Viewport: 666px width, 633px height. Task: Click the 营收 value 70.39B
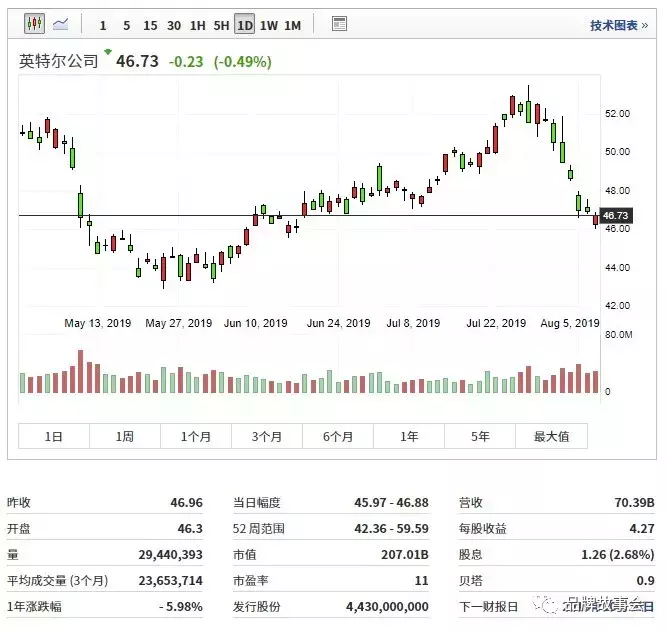(x=634, y=503)
